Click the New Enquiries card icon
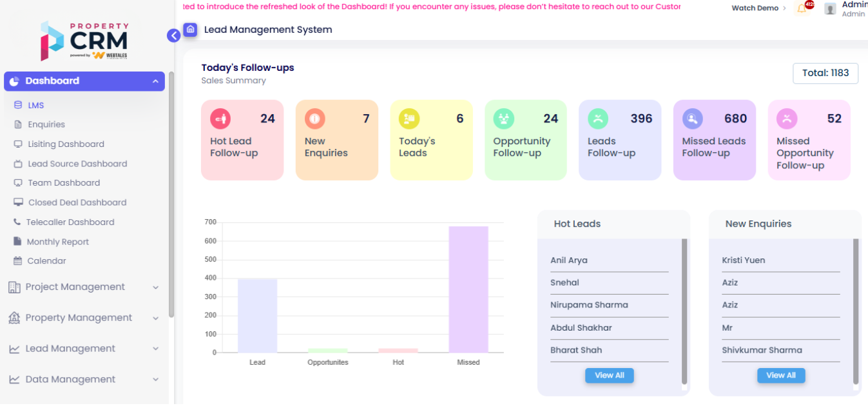This screenshot has width=868, height=408. [x=315, y=119]
